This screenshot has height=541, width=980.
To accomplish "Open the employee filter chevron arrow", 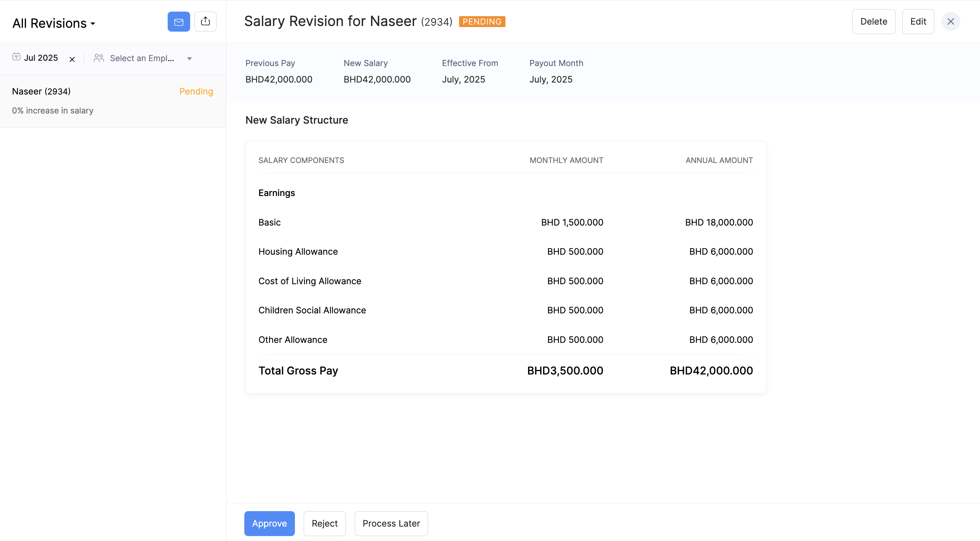I will click(x=189, y=59).
